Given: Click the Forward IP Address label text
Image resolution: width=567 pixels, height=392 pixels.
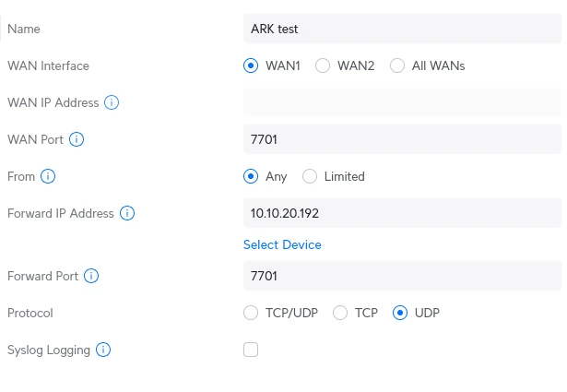Looking at the screenshot, I should (x=61, y=213).
